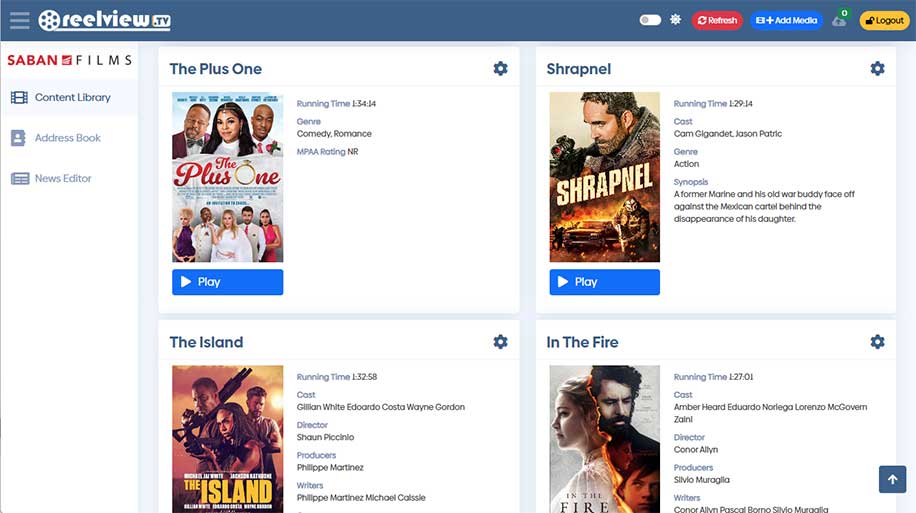This screenshot has height=513, width=916.
Task: Click the Shrapnel title
Action: [579, 69]
